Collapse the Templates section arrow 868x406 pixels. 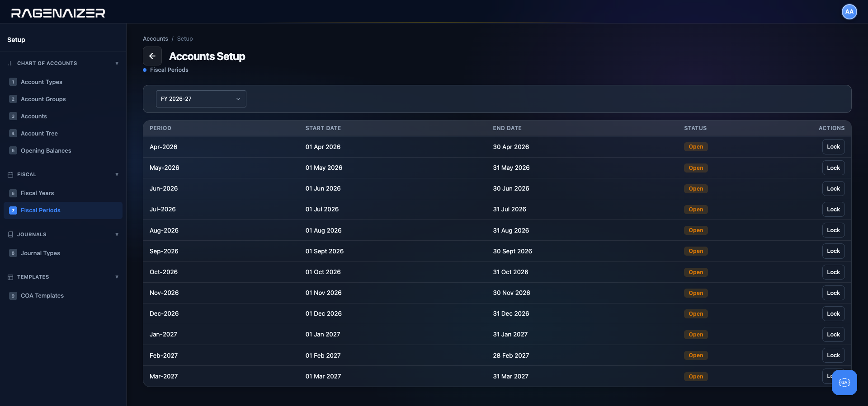click(117, 277)
